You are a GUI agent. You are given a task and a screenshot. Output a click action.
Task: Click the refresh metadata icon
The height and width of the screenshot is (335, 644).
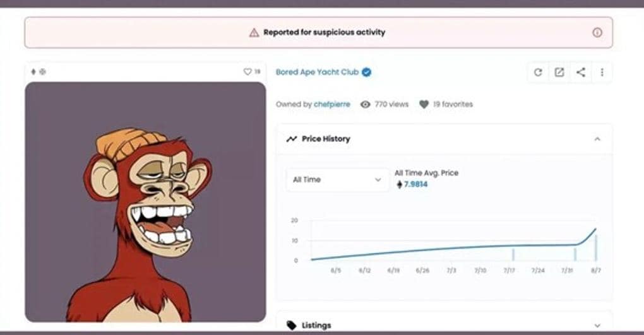538,73
